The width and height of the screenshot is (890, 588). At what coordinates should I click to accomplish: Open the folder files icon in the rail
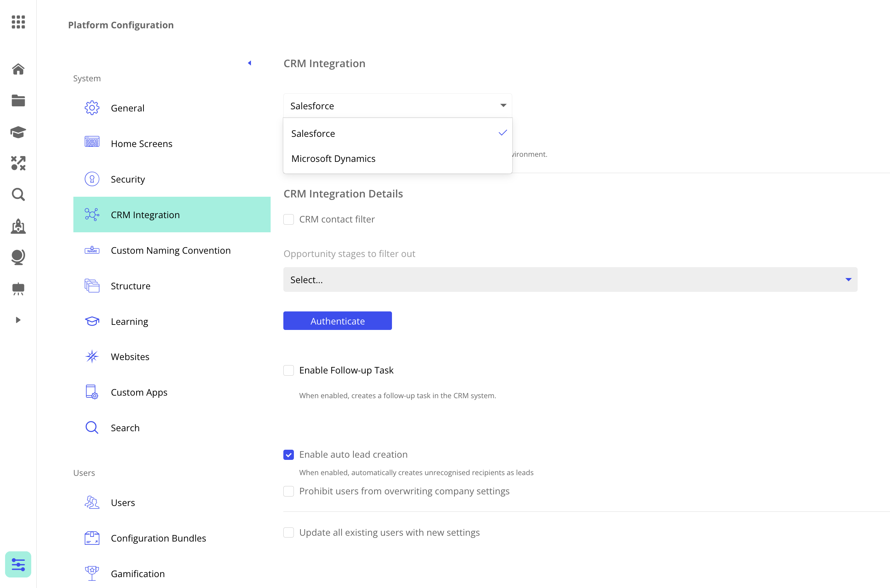18,101
